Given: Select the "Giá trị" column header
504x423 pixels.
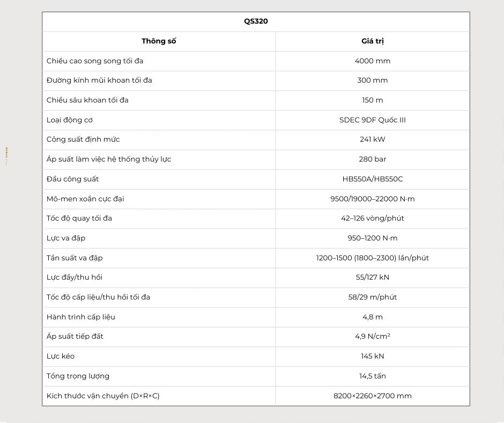Looking at the screenshot, I should 372,41.
